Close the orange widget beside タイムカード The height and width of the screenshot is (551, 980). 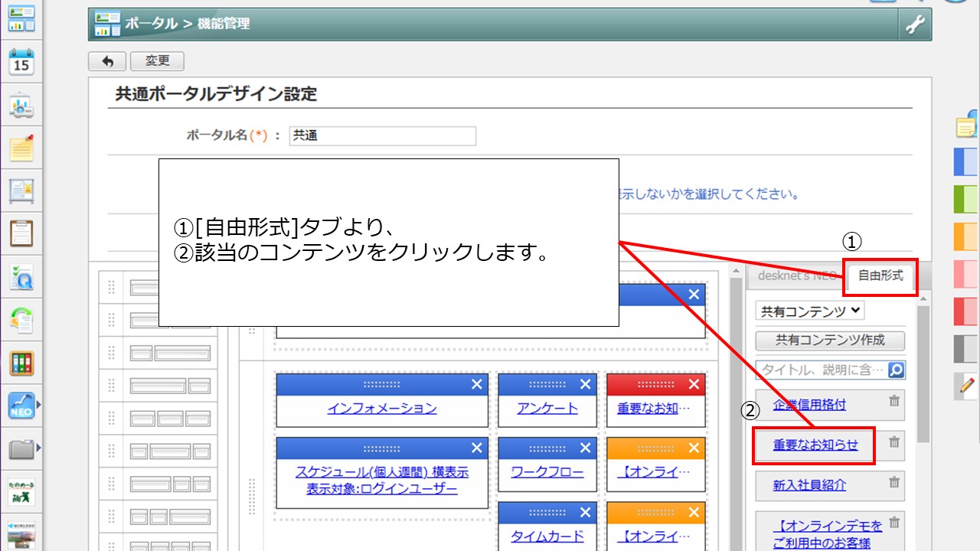[694, 512]
